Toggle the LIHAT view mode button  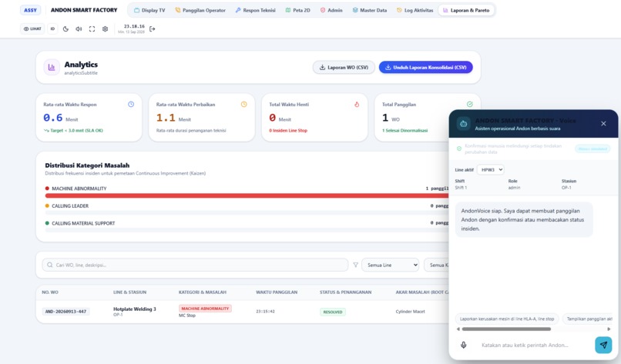point(32,29)
